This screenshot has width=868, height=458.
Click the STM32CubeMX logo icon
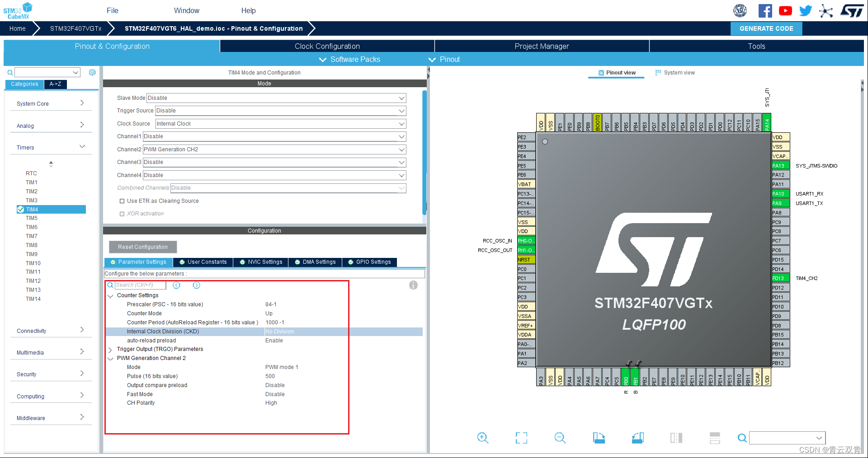coord(18,10)
